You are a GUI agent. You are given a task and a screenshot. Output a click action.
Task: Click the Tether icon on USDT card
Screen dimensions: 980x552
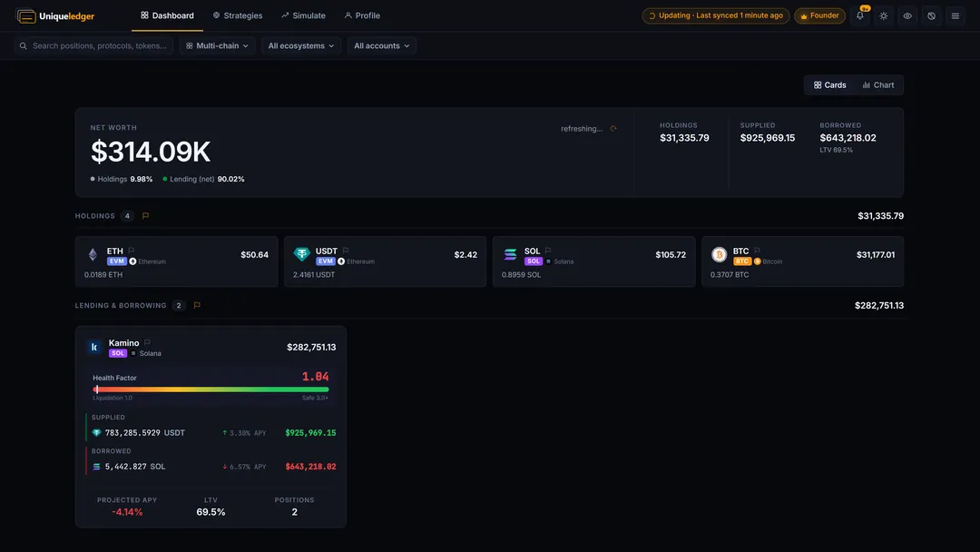302,254
